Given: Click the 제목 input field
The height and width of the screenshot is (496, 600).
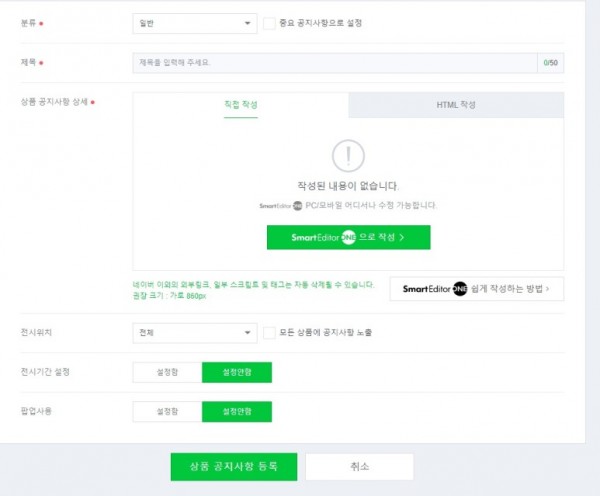Looking at the screenshot, I should coord(335,63).
